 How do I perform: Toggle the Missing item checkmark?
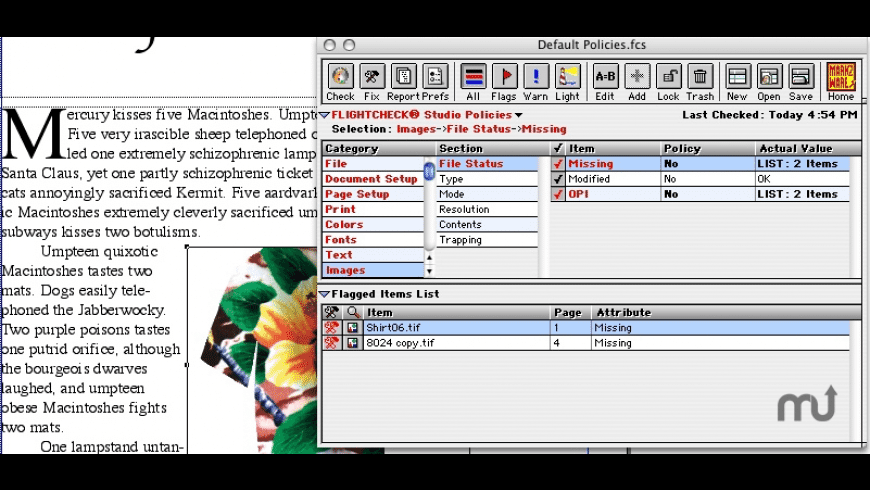558,164
